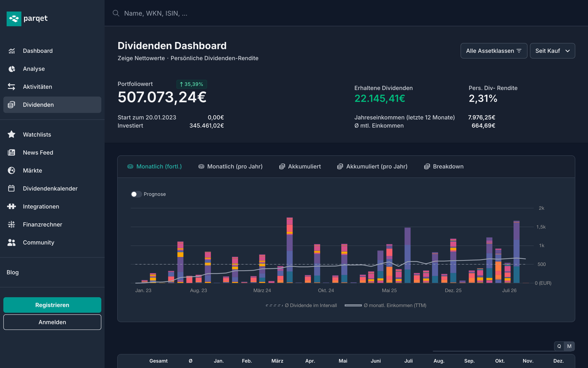Click the search magnifier icon
This screenshot has width=588, height=368.
point(116,13)
